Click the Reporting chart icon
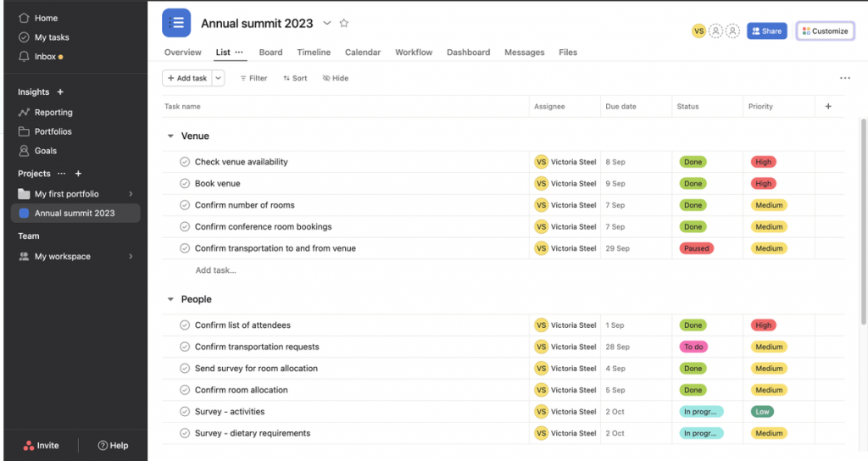The height and width of the screenshot is (461, 868). click(24, 113)
